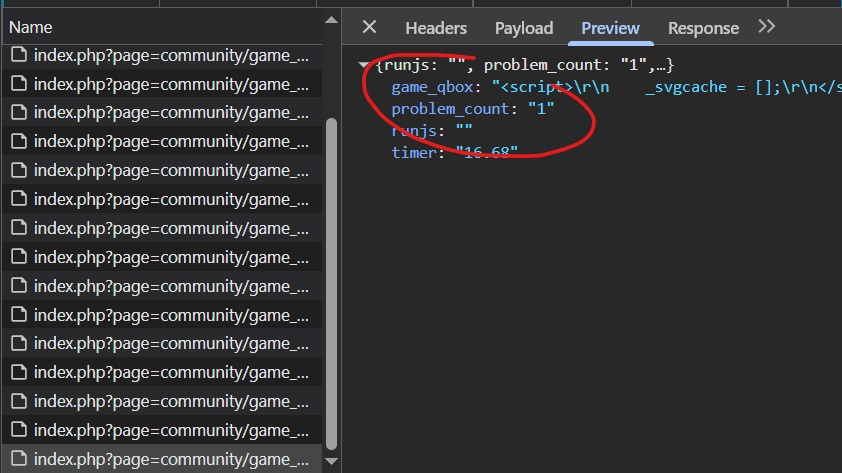Screen dimensions: 842x473
Task: Click the file icon of the bottom request
Action: pos(18,459)
